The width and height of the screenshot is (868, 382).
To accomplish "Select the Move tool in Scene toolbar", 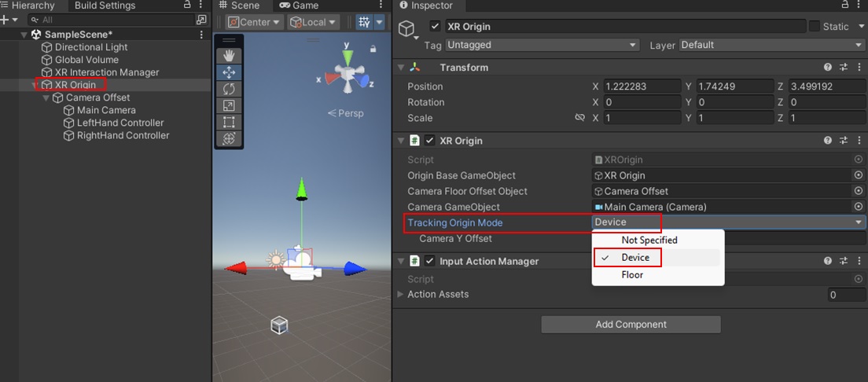I will [229, 72].
